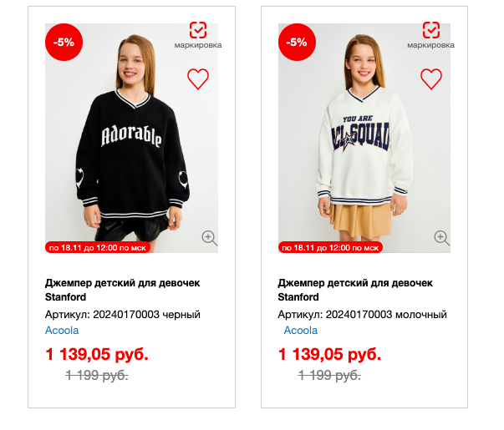Add black Adorable jumper to favorites

[x=197, y=79]
